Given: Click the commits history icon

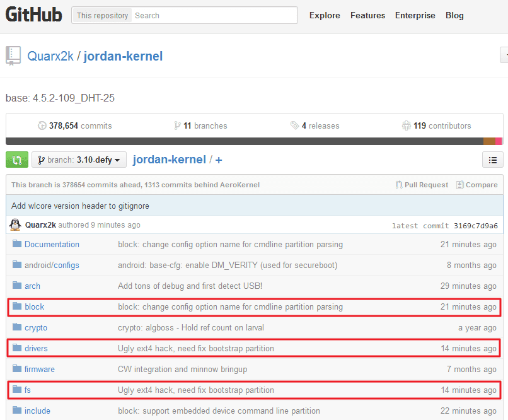Looking at the screenshot, I should (x=42, y=125).
